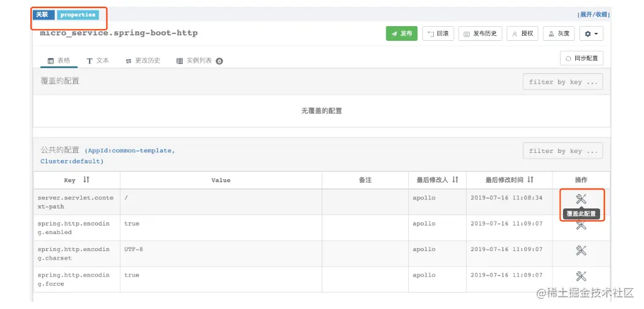Sort the table by Key column

click(x=86, y=180)
